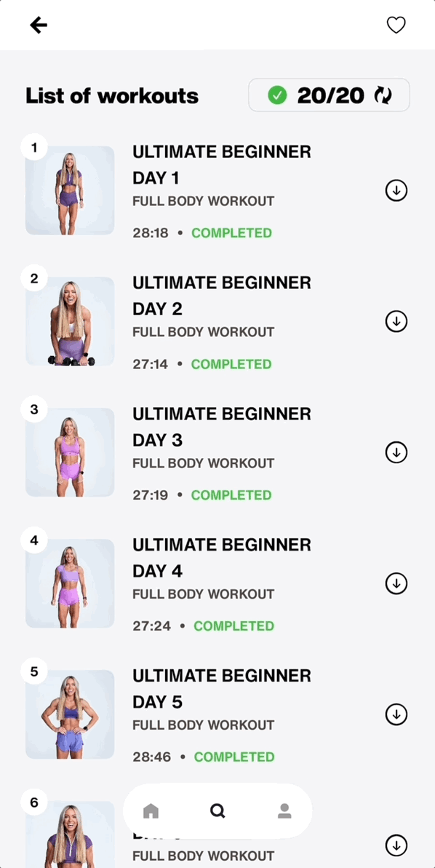Click the green completed checkmark badge
This screenshot has height=868, width=435.
pos(277,96)
